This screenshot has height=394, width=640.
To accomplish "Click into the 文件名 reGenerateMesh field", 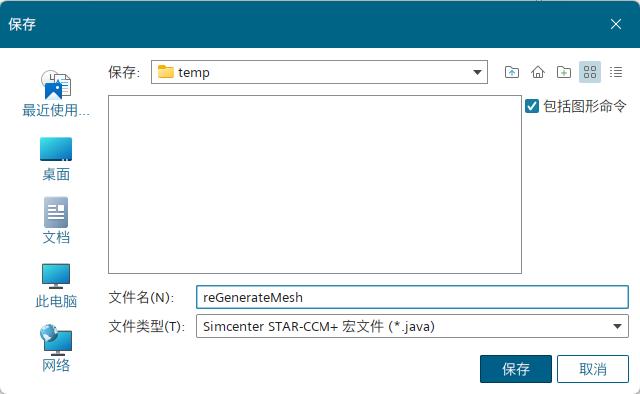I will pyautogui.click(x=412, y=297).
